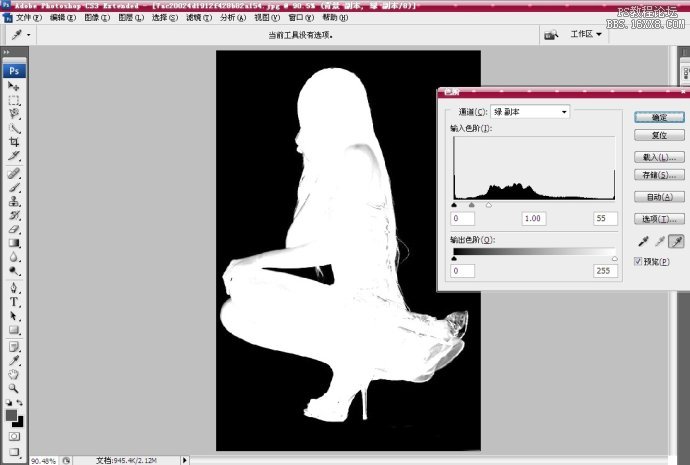Screen dimensions: 690x465
Task: Swap foreground and background colors
Action: click(x=20, y=403)
